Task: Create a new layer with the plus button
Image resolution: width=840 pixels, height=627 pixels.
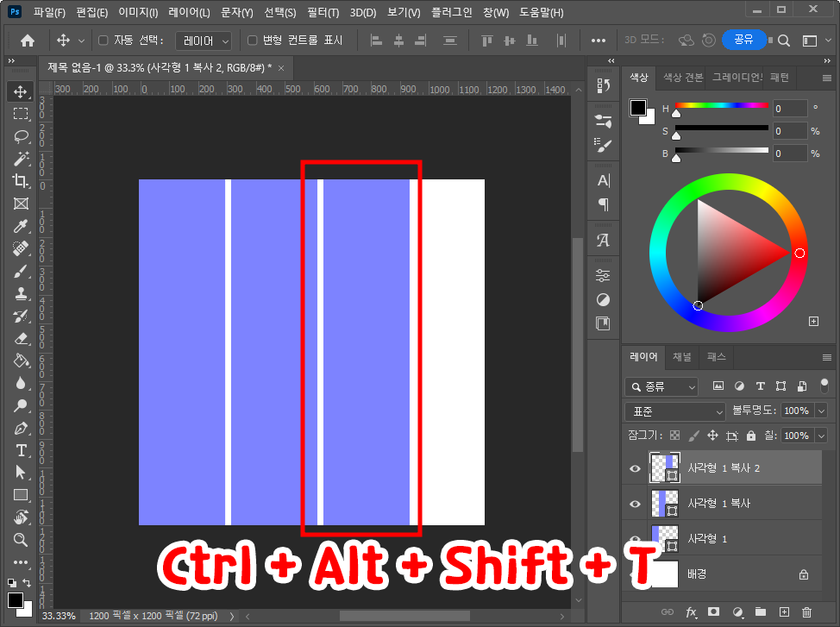Action: coord(783,612)
